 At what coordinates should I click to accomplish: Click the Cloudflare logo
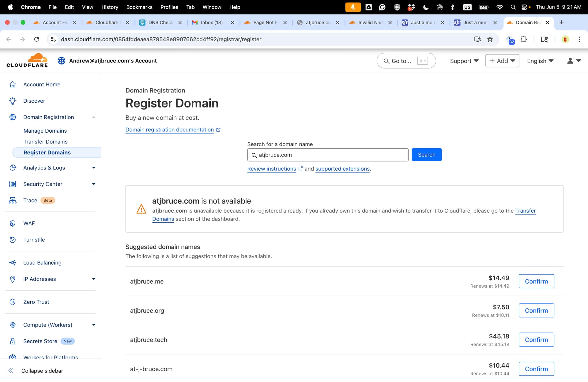pos(27,60)
